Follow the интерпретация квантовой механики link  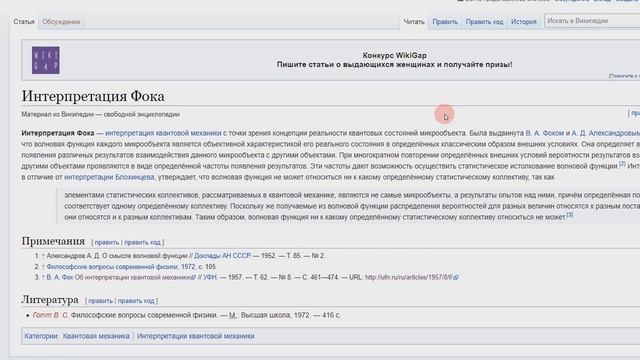(x=163, y=133)
